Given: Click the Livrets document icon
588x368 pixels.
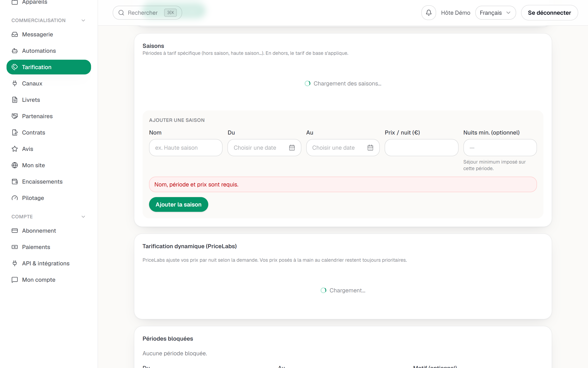Looking at the screenshot, I should tap(14, 100).
